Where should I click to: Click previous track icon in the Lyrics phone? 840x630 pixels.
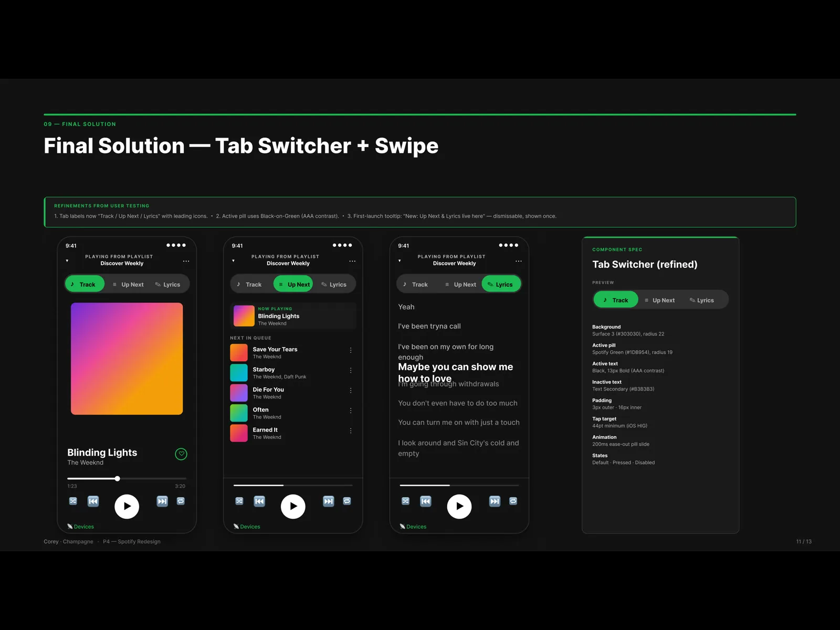[x=426, y=501]
